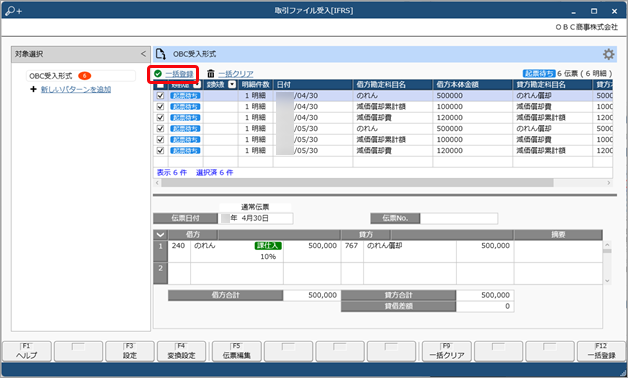Click the right arrow of horizontal scrollbar

pyautogui.click(x=609, y=183)
